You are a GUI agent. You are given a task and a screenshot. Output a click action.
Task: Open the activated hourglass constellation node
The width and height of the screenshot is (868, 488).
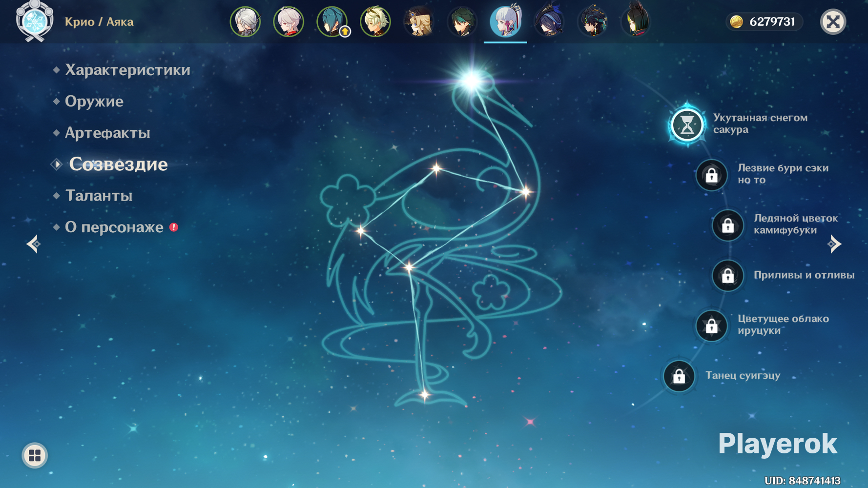click(x=687, y=124)
